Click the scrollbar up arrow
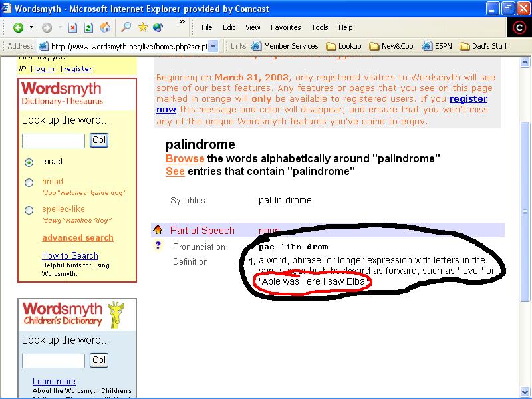 click(x=525, y=62)
